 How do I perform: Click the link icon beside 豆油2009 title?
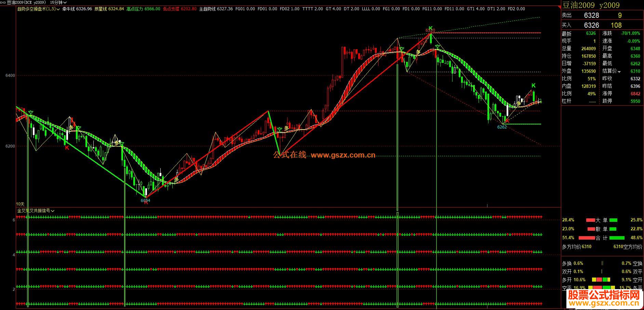[3, 2]
